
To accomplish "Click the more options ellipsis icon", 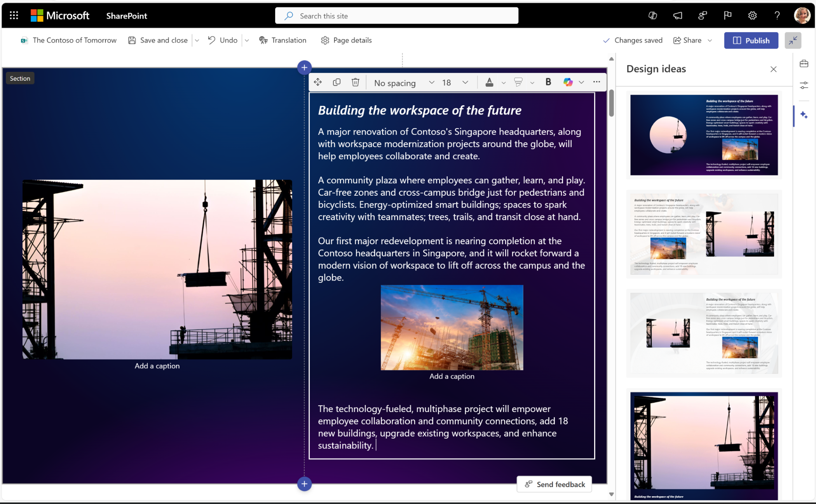I will pyautogui.click(x=596, y=82).
